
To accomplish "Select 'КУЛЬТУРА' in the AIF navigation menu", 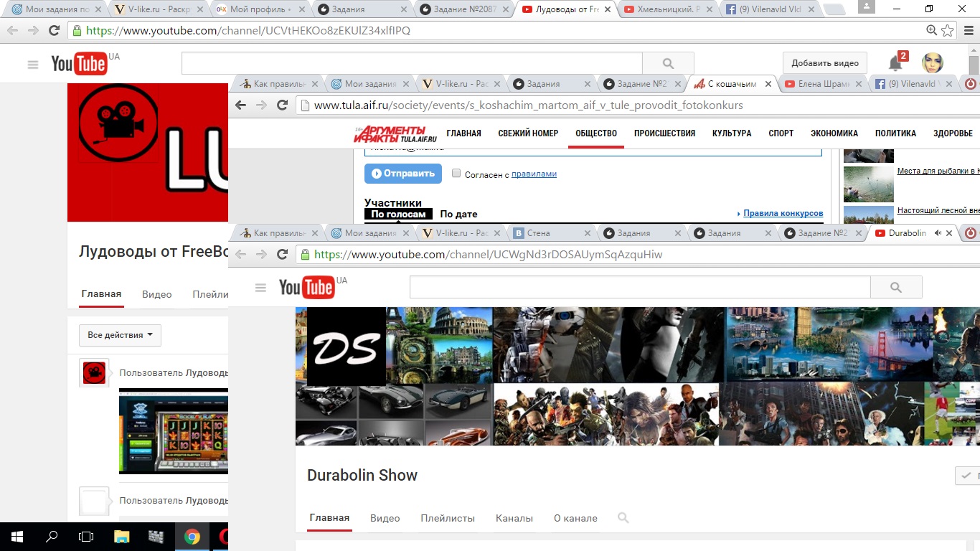I will (x=731, y=133).
